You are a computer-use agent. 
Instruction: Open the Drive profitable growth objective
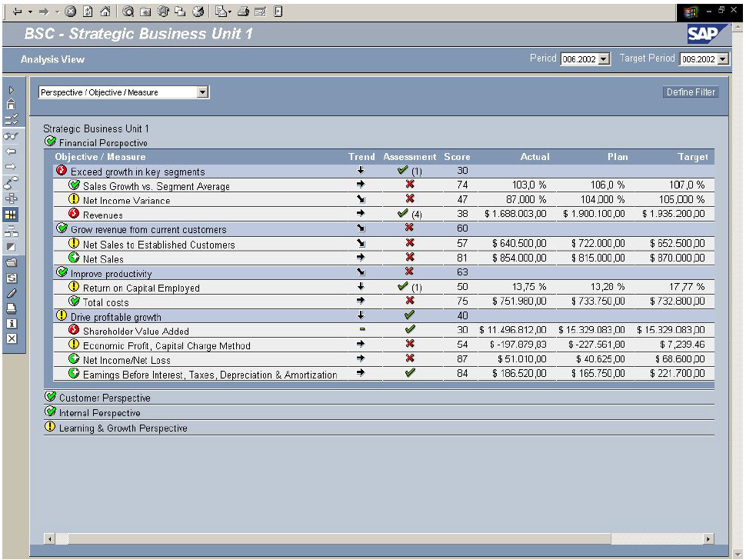coord(116,317)
